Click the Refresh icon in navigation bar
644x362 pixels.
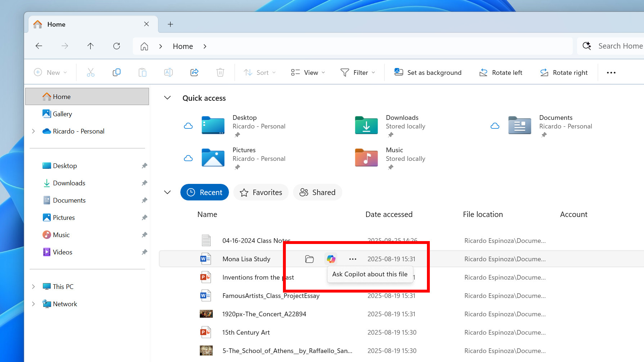pyautogui.click(x=117, y=46)
